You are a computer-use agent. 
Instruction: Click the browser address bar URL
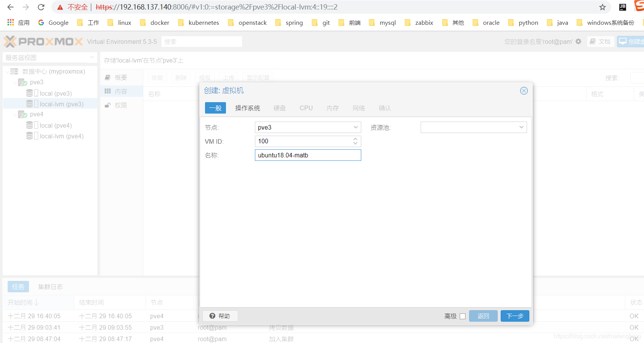216,7
